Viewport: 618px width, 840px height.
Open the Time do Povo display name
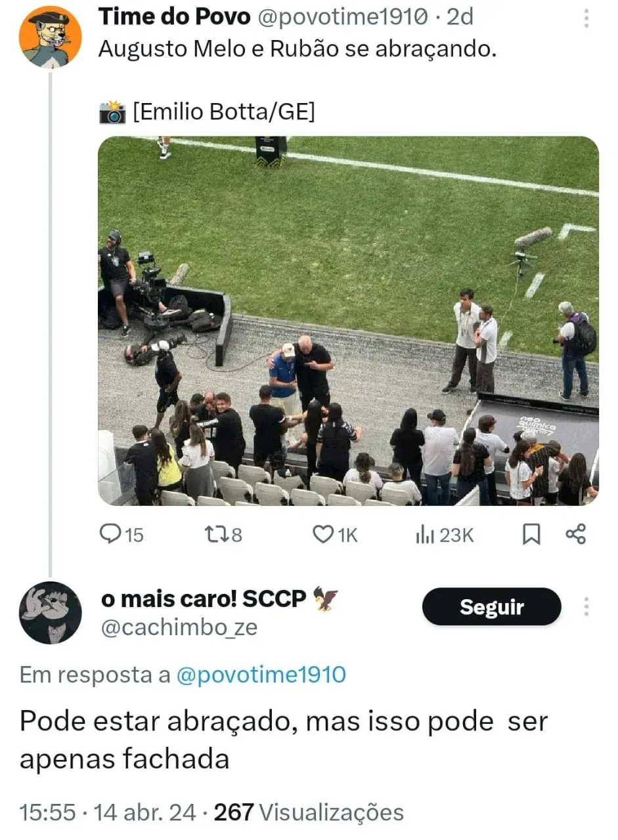tap(174, 18)
